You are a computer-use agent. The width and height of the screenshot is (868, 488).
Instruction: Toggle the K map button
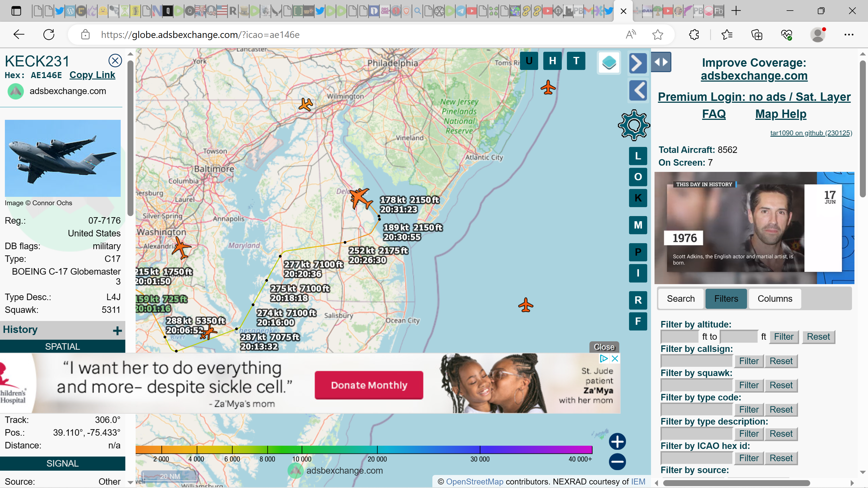[x=638, y=198]
